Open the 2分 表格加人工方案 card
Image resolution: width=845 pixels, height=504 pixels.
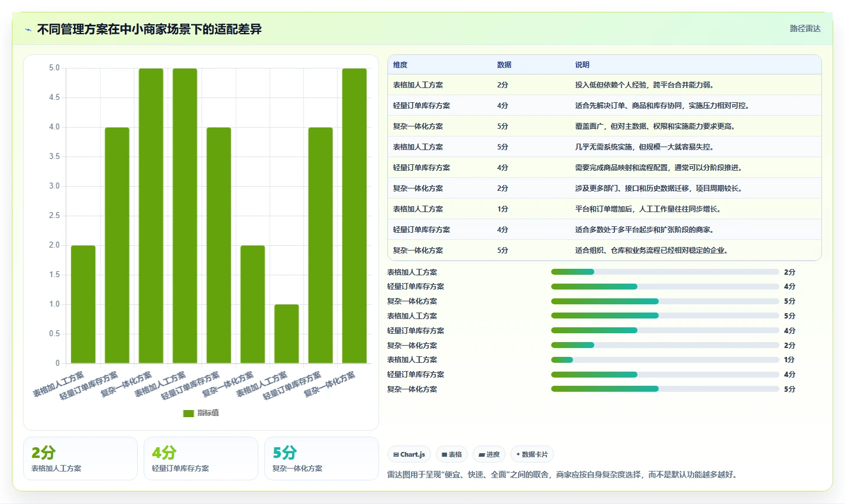[x=80, y=459]
